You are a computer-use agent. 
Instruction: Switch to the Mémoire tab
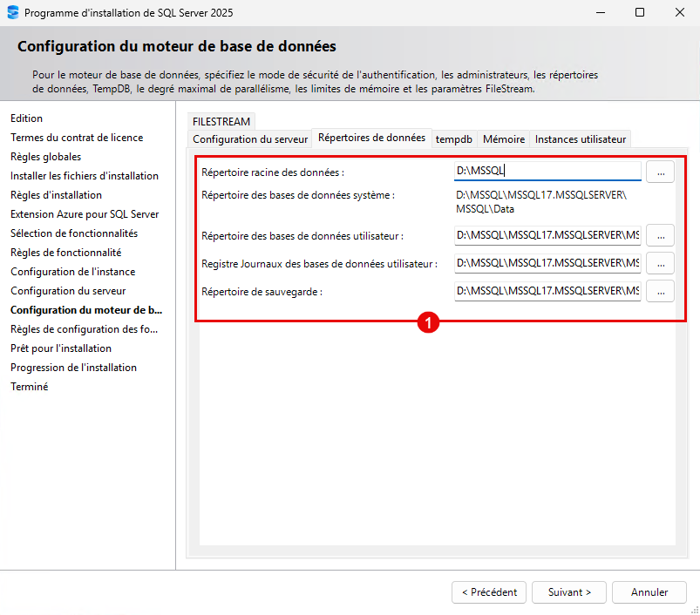tap(504, 139)
